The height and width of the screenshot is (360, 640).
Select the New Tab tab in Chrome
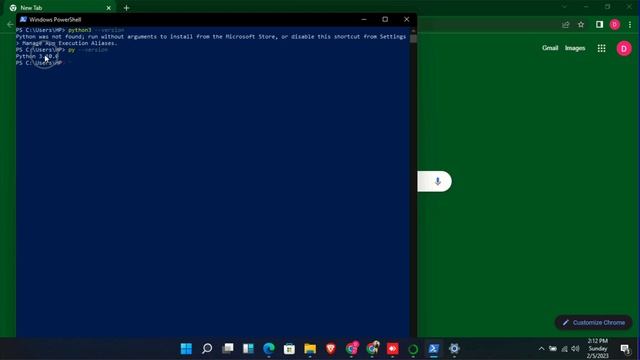(x=59, y=8)
